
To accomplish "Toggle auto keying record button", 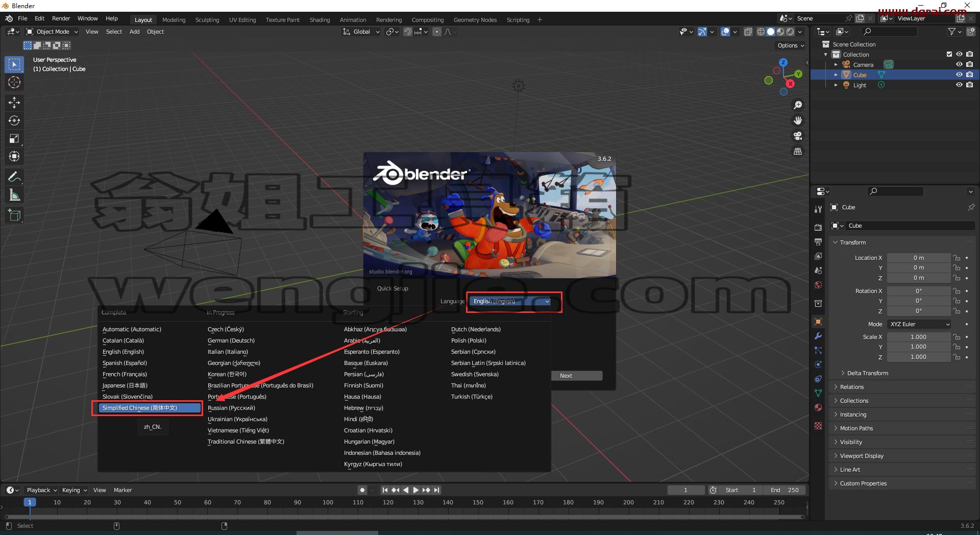I will point(362,490).
